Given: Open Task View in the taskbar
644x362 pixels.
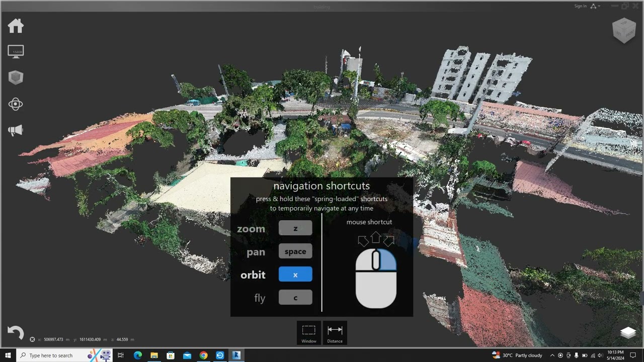Looking at the screenshot, I should 121,355.
